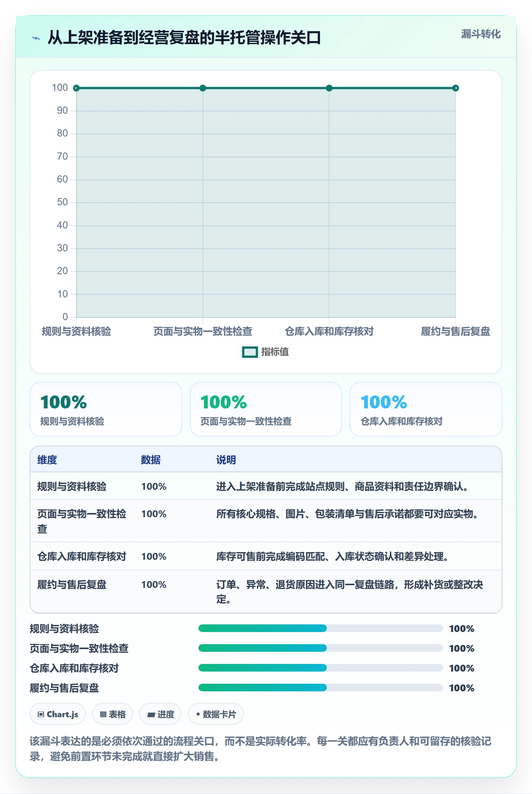Click the 规则与资料核验 progress bar
Image resolution: width=532 pixels, height=794 pixels.
click(x=320, y=628)
